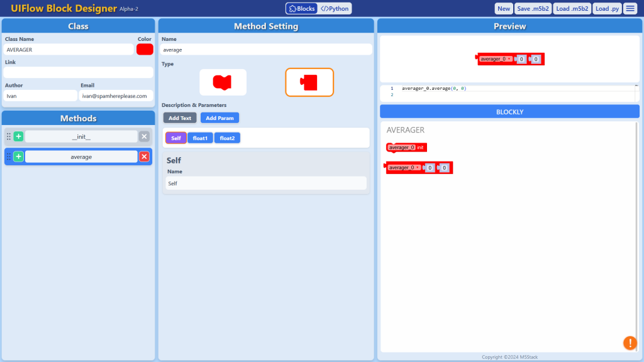Screen dimensions: 644x362
Task: Grab drag handle of __init__ method row
Action: coord(8,136)
